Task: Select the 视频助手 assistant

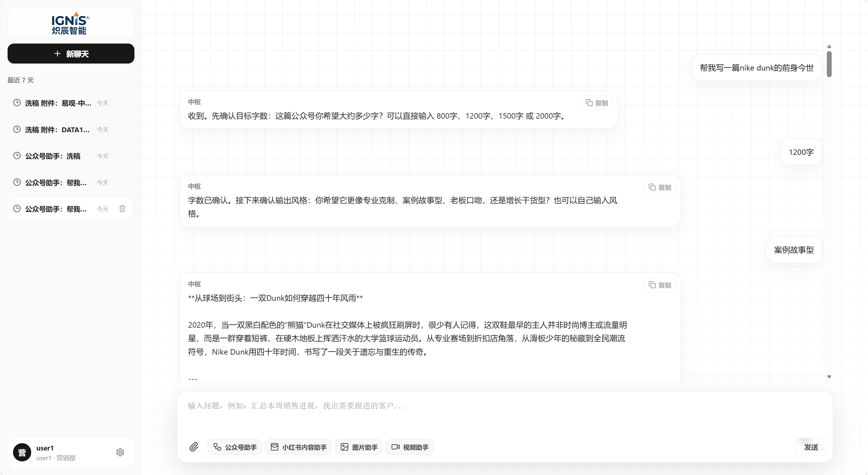Action: coord(410,447)
